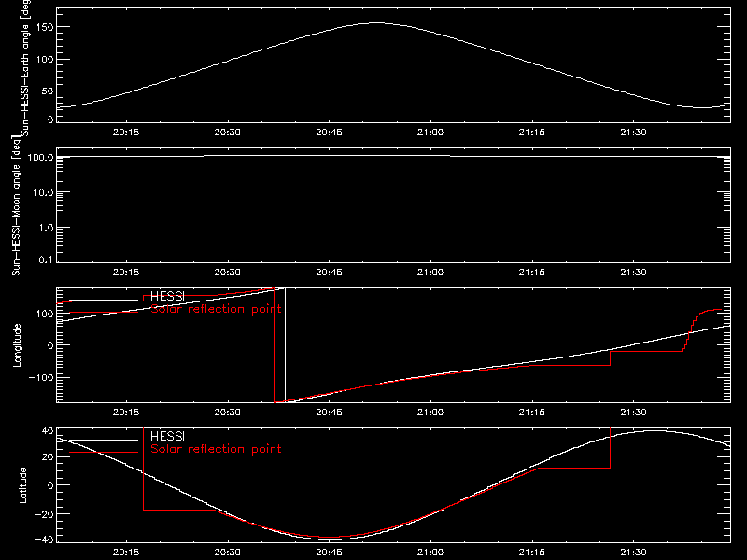Viewport: 747px width, 560px height.
Task: Click the Longitude axis title
Action: pos(17,345)
